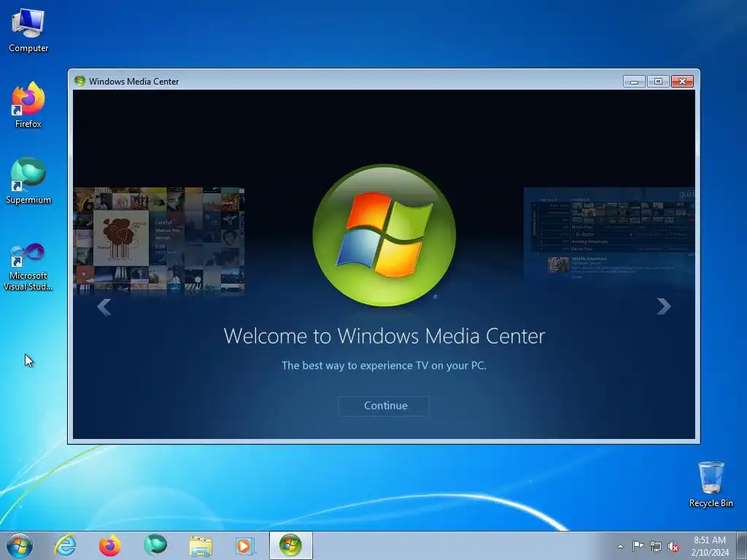Click 'The best way to experience TV' subtitle
Image resolution: width=747 pixels, height=560 pixels.
(384, 366)
